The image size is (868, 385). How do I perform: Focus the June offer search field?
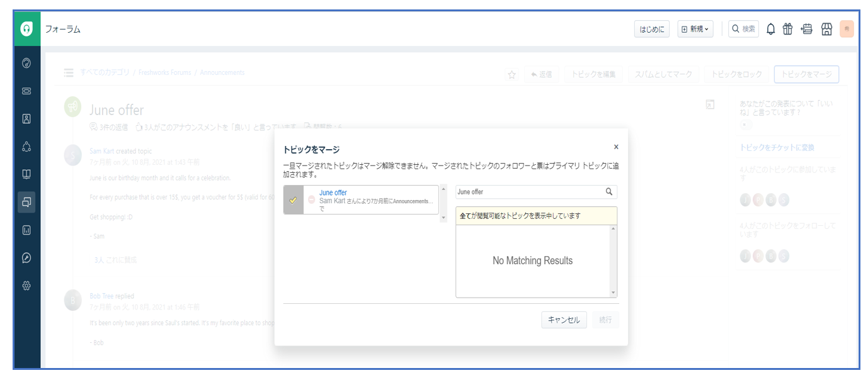(536, 192)
